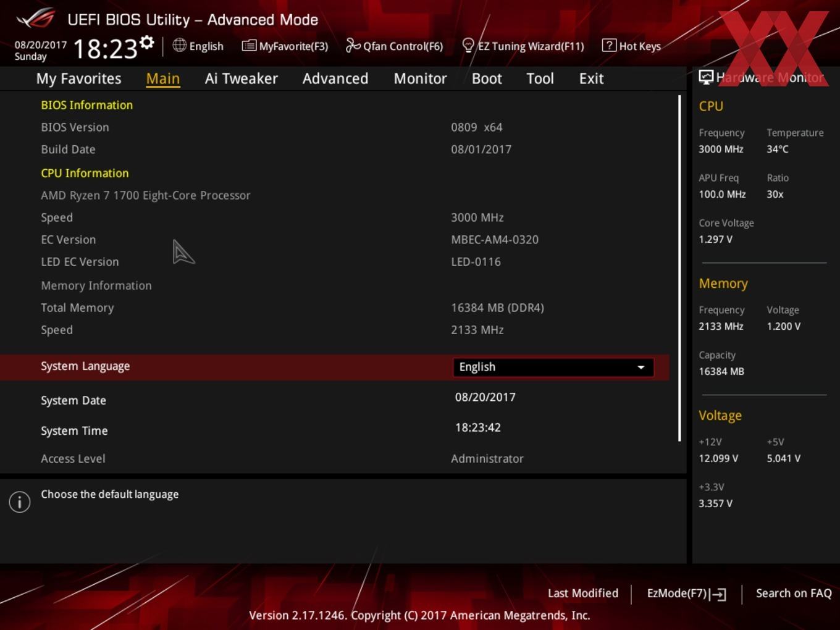
Task: Click System Language dropdown arrow
Action: coord(641,367)
